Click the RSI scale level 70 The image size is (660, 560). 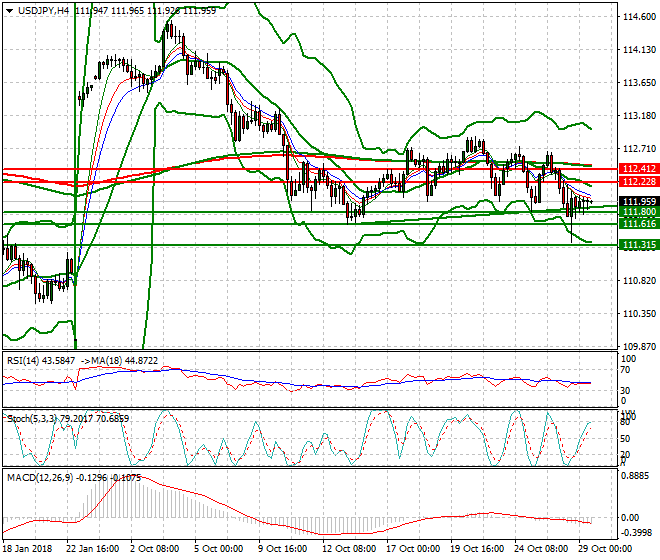click(x=625, y=370)
